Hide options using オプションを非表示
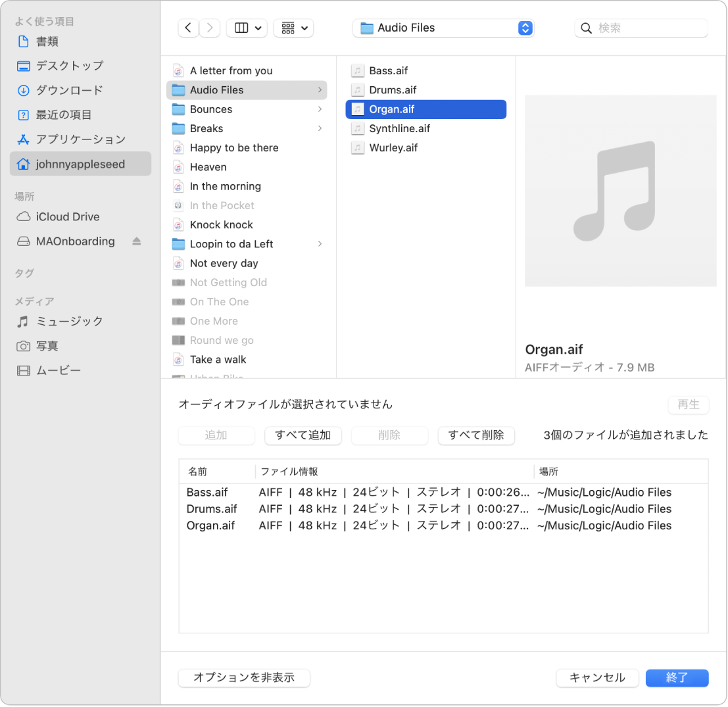The width and height of the screenshot is (728, 707). [243, 677]
